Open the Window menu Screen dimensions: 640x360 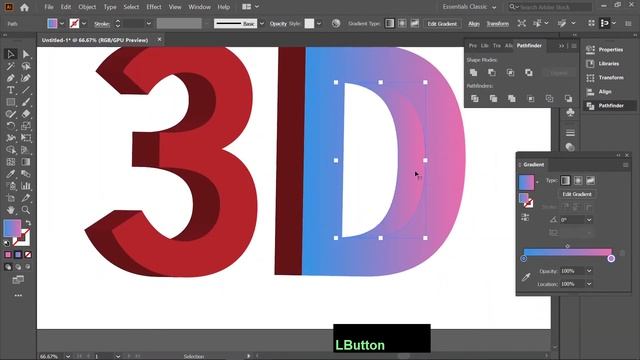200,7
